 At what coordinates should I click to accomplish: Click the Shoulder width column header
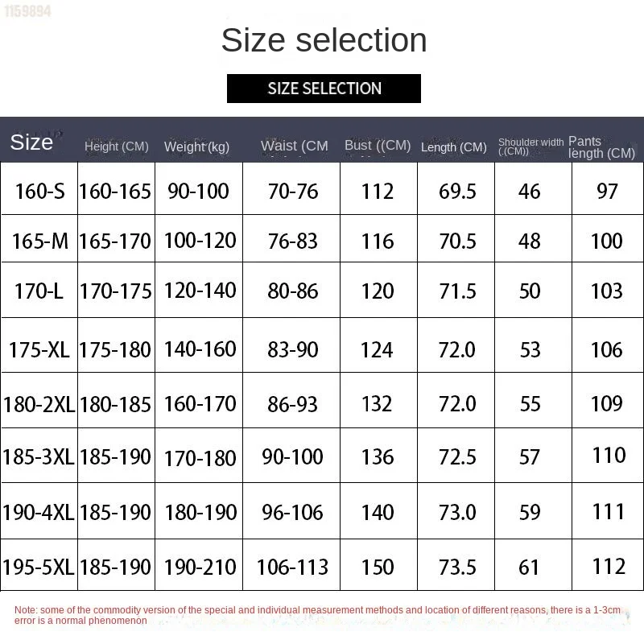point(530,147)
